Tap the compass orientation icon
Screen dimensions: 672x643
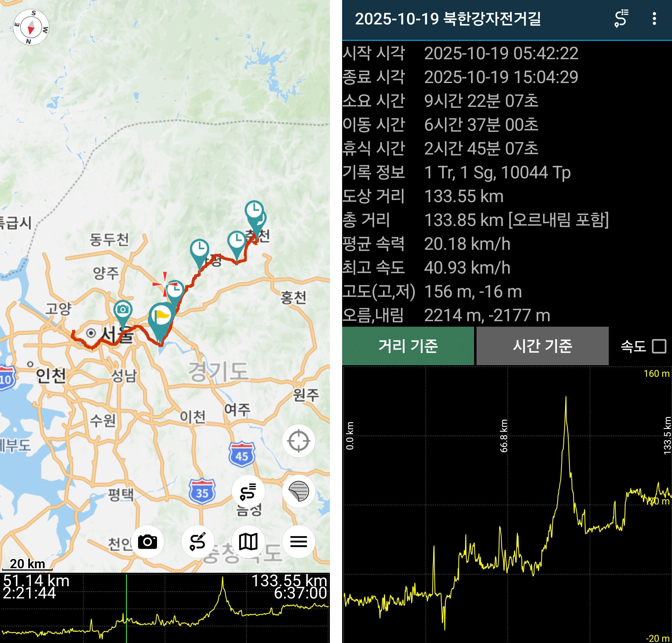(x=31, y=27)
